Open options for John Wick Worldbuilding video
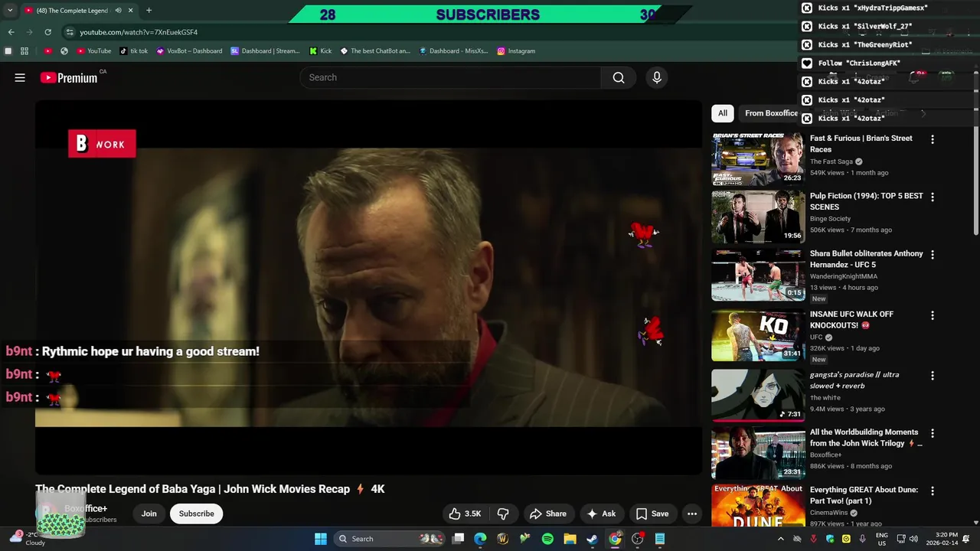This screenshot has width=980, height=551. 932,433
